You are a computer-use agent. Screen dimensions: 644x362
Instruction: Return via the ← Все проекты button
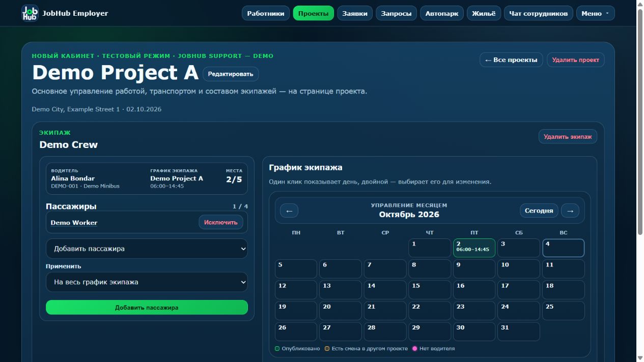511,60
